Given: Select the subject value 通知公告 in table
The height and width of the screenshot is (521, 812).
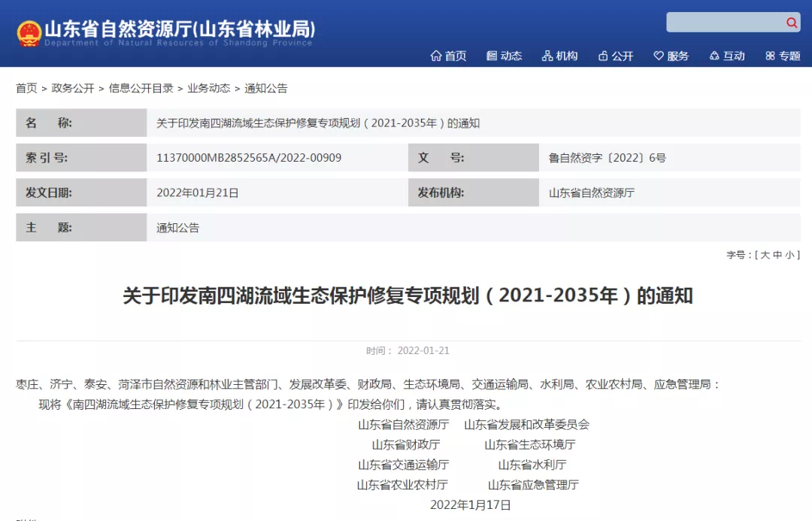Looking at the screenshot, I should [x=177, y=227].
